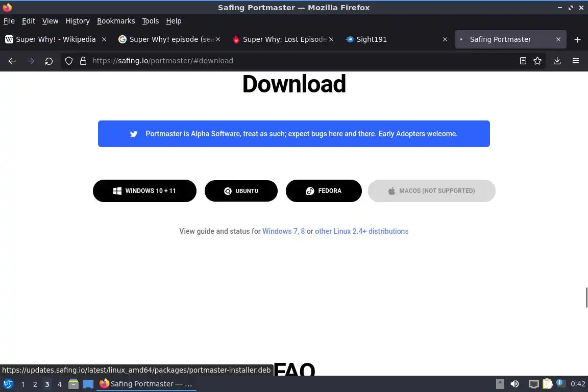This screenshot has height=392, width=588.
Task: Open the Windows 7, 8 guide link
Action: [x=283, y=231]
